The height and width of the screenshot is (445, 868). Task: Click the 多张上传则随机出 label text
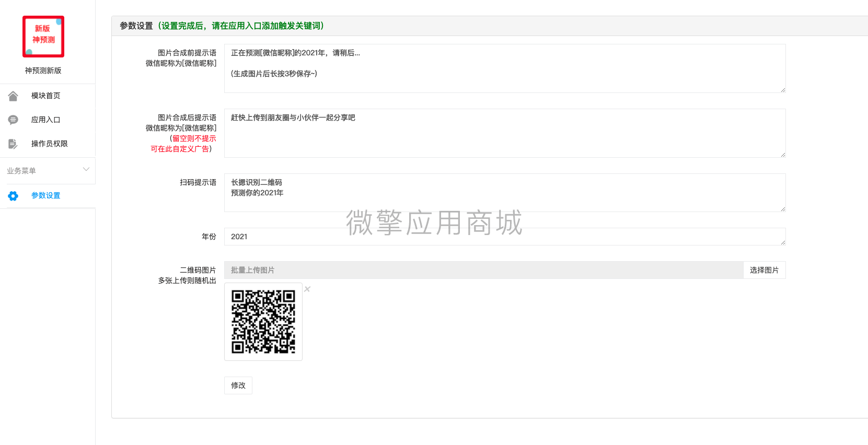click(x=187, y=280)
